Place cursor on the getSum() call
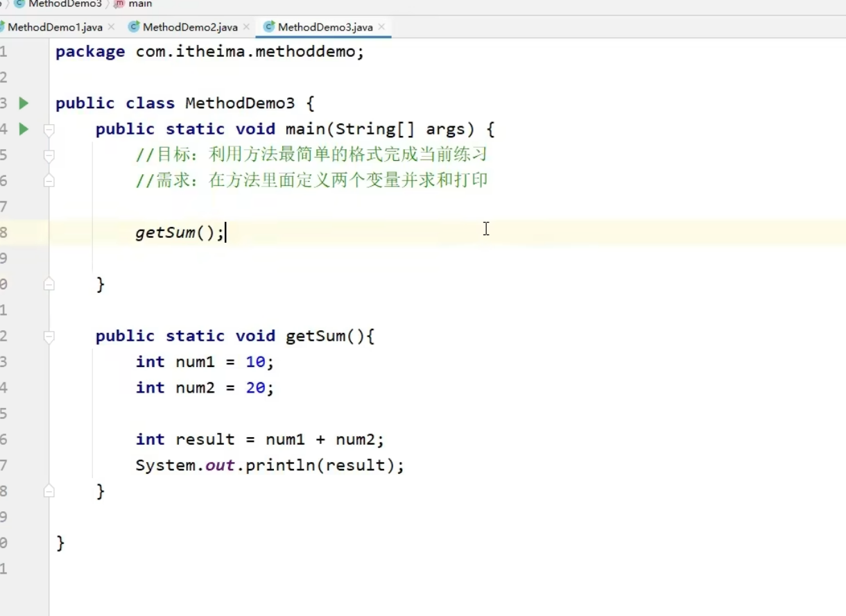 pyautogui.click(x=166, y=232)
